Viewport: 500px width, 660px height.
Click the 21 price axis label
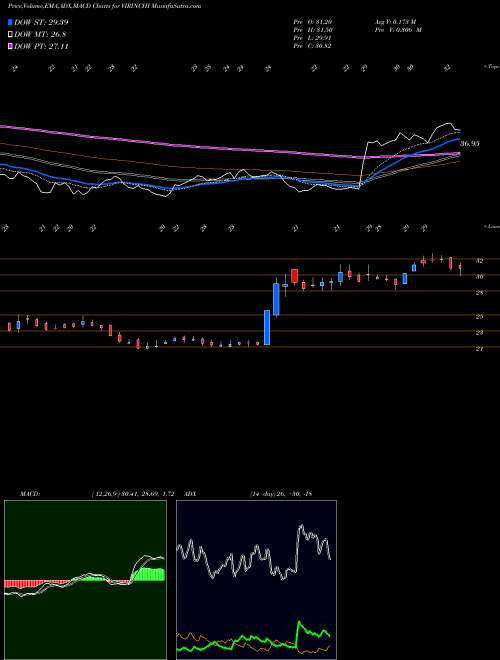479,349
